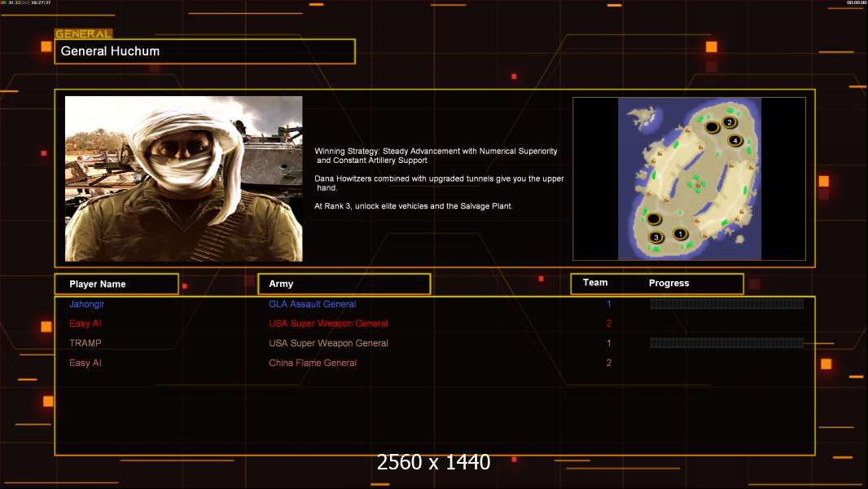Click the GENERAL label tag

(x=84, y=33)
